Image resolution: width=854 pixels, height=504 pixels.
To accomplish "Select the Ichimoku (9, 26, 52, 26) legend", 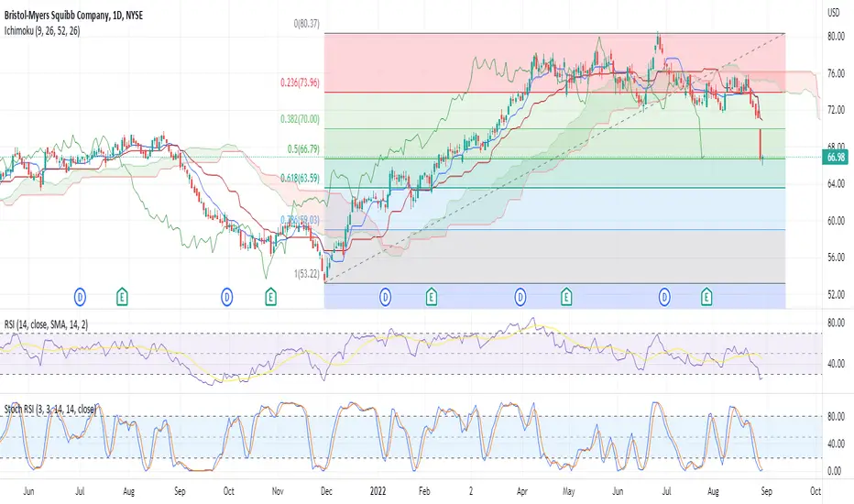I will (42, 31).
